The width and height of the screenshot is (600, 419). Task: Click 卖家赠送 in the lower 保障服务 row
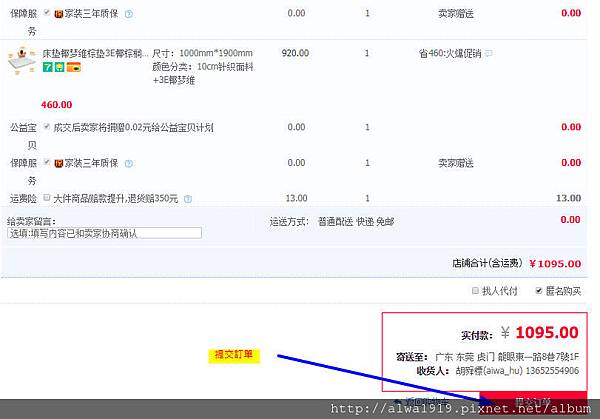(x=456, y=163)
